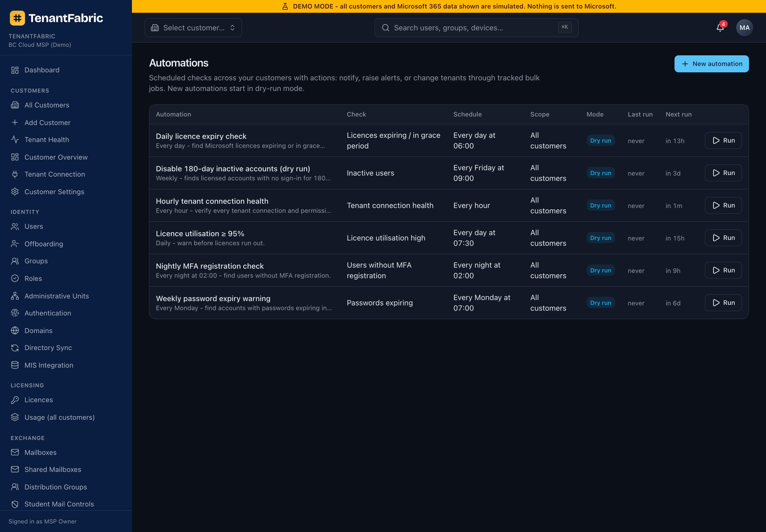Run Weekly password expiry warning
The image size is (766, 532).
(x=723, y=303)
